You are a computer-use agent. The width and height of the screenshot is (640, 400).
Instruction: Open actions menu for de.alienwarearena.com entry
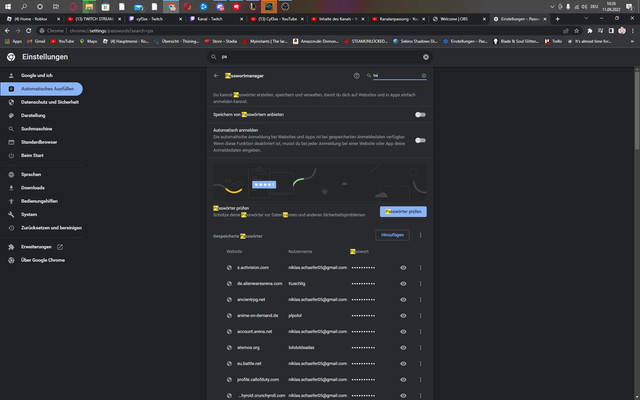(420, 284)
